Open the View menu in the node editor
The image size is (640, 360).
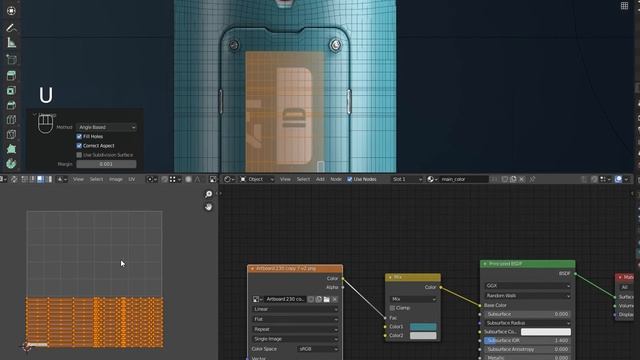[285, 179]
